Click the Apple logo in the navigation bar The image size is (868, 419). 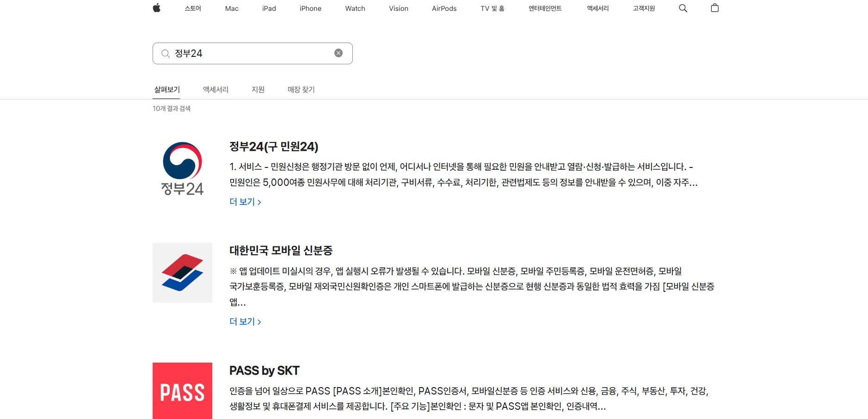156,8
